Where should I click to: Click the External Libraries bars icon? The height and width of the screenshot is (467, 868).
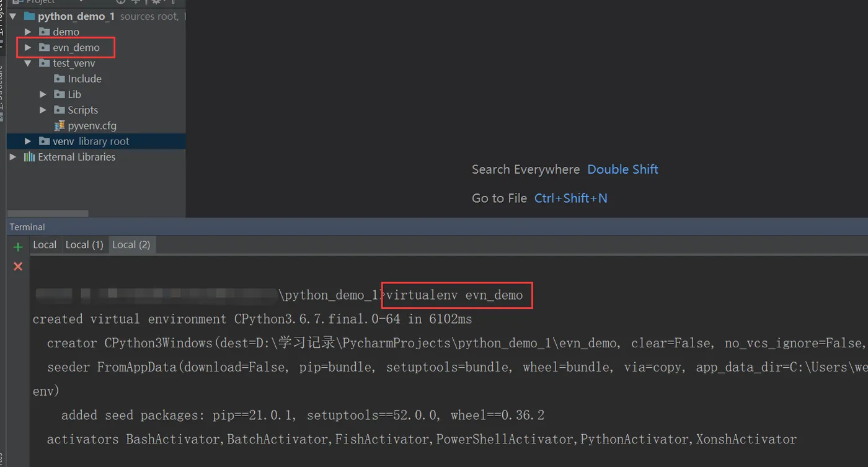click(29, 157)
